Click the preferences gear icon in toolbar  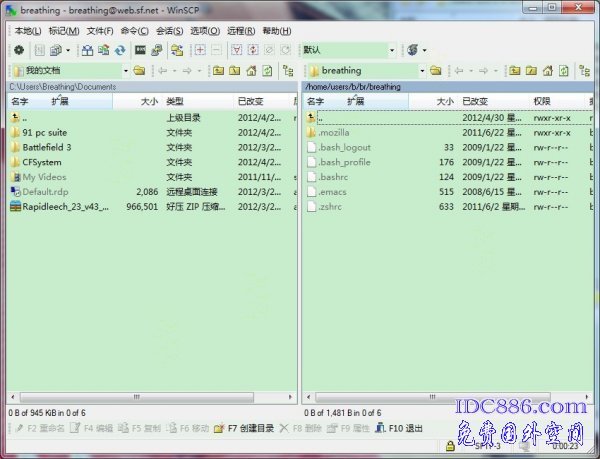coord(19,50)
